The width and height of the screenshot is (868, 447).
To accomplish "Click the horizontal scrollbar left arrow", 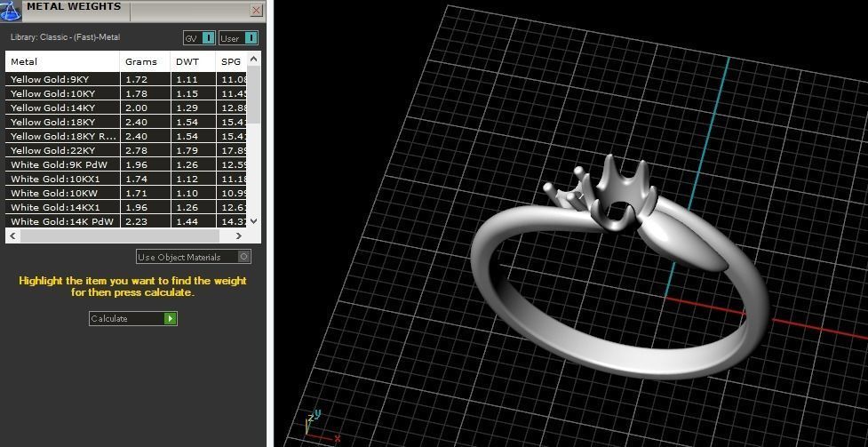I will tap(12, 235).
